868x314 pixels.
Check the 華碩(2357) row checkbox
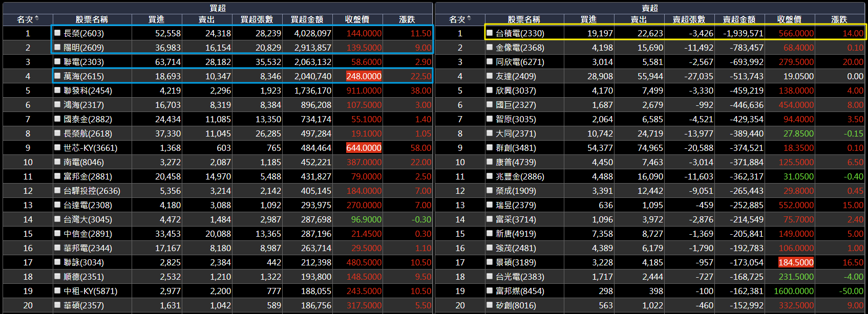tap(58, 305)
